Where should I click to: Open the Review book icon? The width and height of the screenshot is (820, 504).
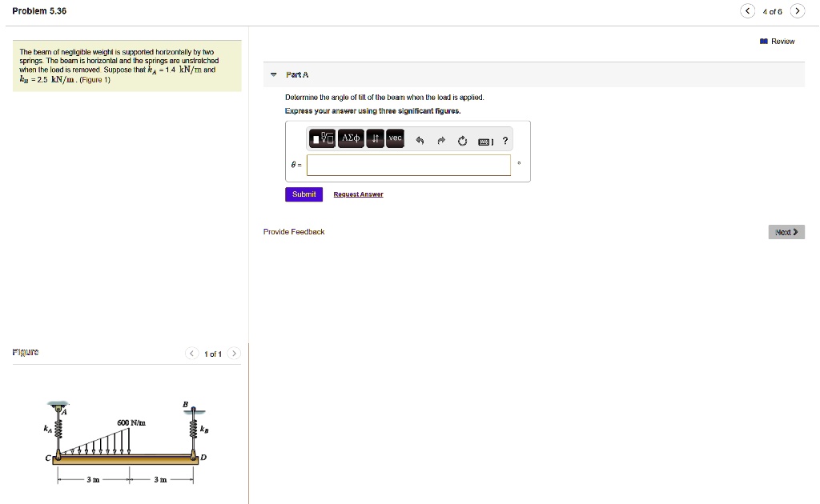pos(764,42)
